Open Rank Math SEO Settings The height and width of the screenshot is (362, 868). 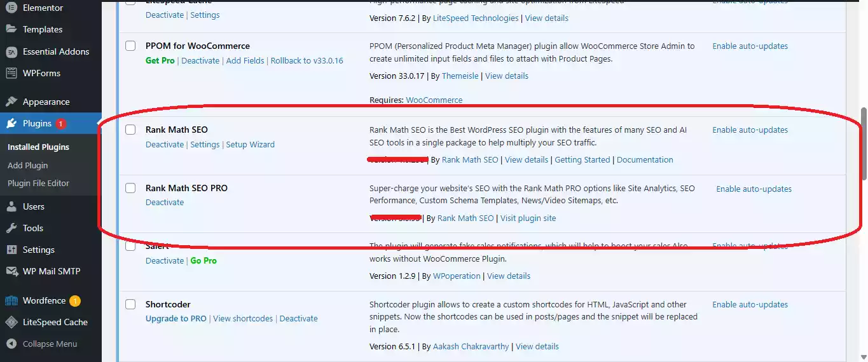(x=205, y=144)
